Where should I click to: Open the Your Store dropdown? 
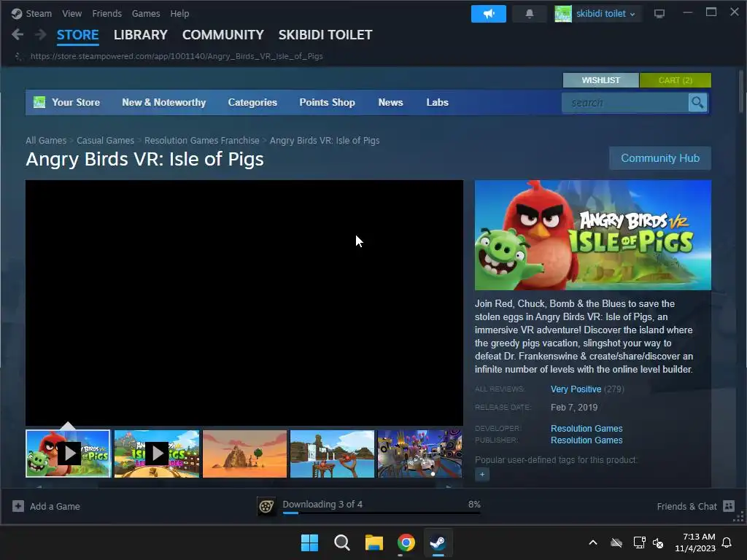[x=76, y=102]
